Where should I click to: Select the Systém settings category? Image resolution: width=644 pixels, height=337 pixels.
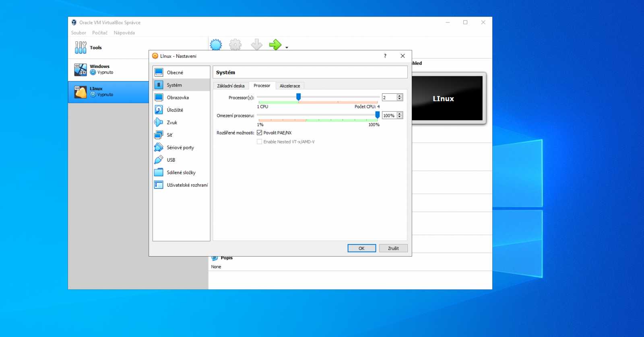pyautogui.click(x=182, y=85)
